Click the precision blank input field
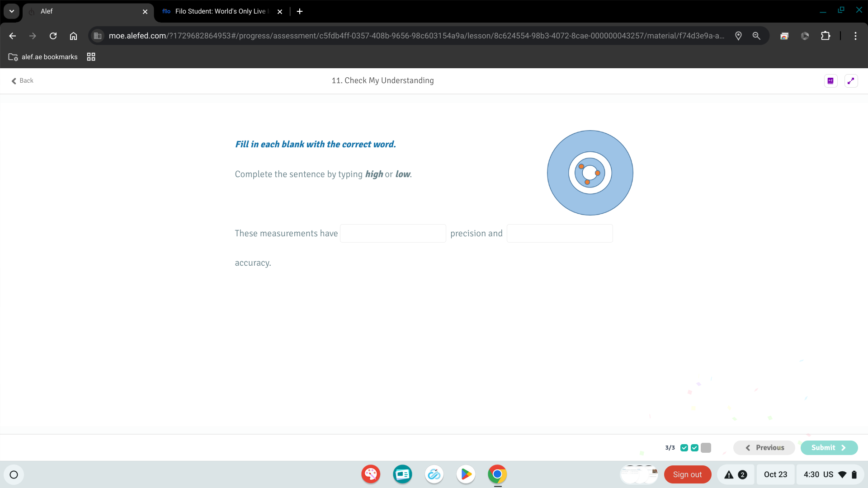868x488 pixels. point(393,234)
